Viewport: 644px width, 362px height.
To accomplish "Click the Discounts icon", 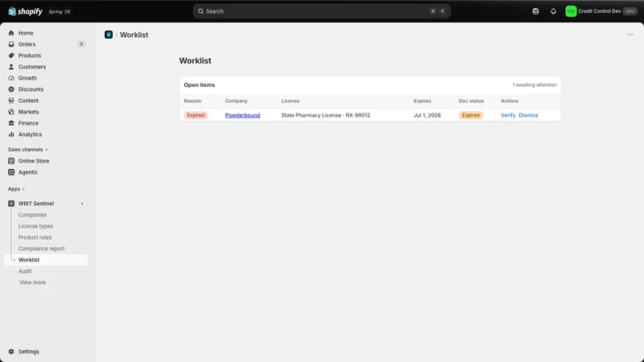I will coord(11,89).
